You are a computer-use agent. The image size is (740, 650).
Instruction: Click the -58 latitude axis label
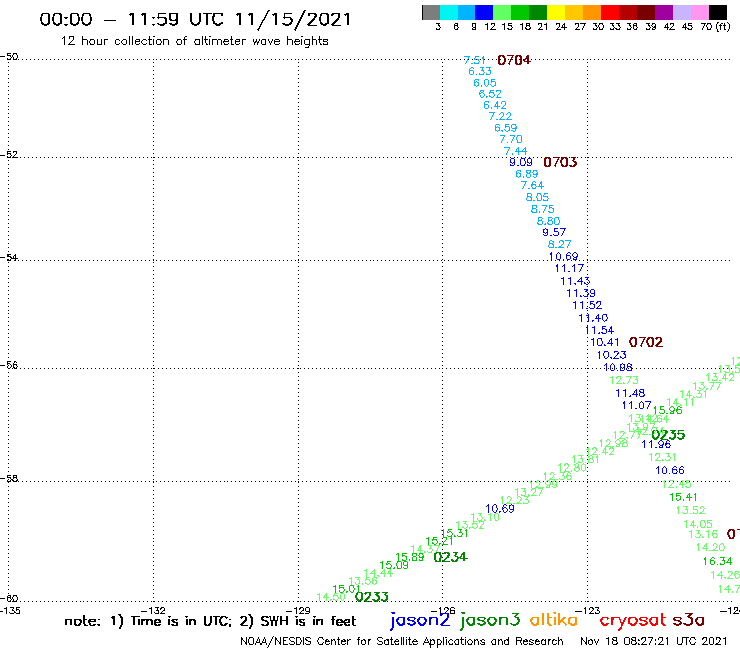pyautogui.click(x=9, y=479)
